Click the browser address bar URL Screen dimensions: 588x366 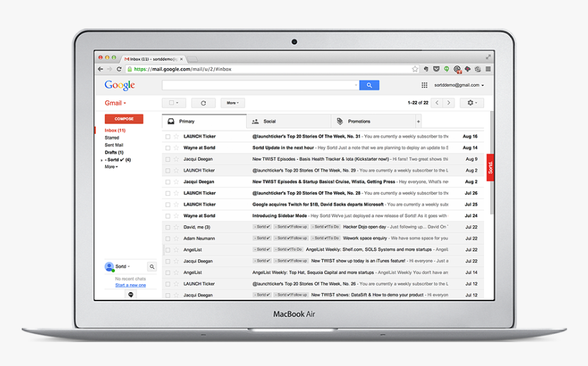click(x=183, y=69)
